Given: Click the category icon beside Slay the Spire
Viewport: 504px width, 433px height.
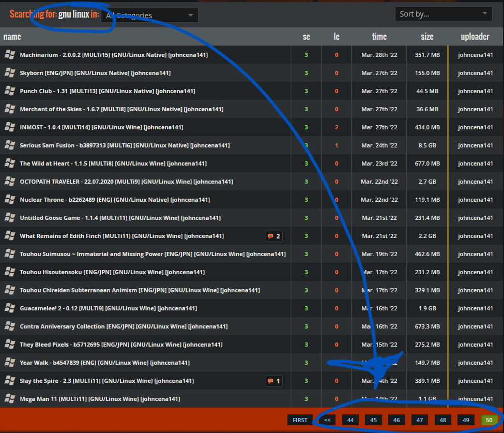Looking at the screenshot, I should [10, 381].
